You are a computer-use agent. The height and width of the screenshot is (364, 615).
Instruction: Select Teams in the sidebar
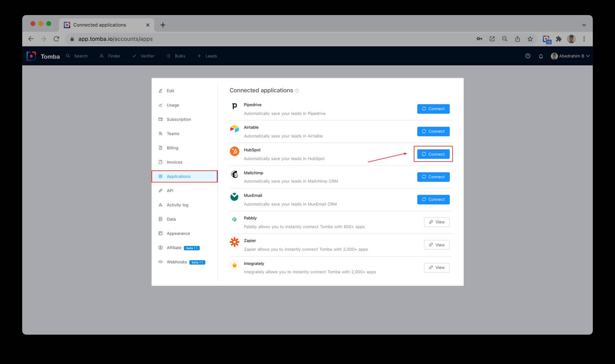pos(184,134)
